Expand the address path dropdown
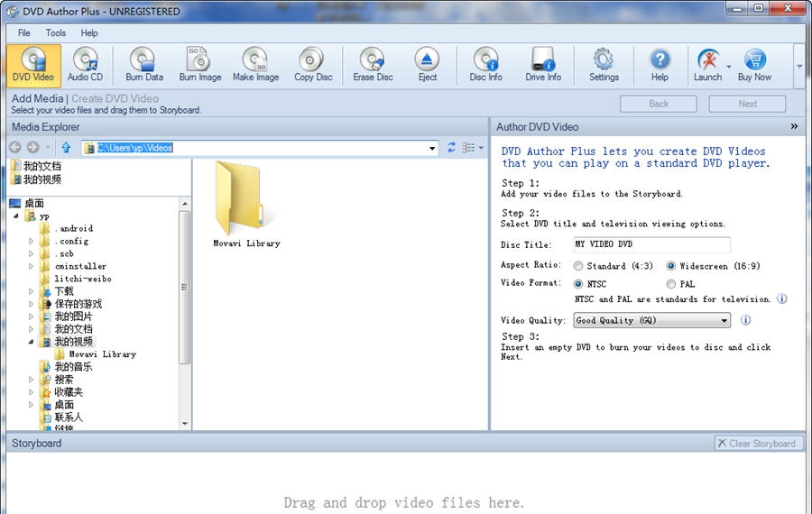This screenshot has width=812, height=514. point(432,148)
